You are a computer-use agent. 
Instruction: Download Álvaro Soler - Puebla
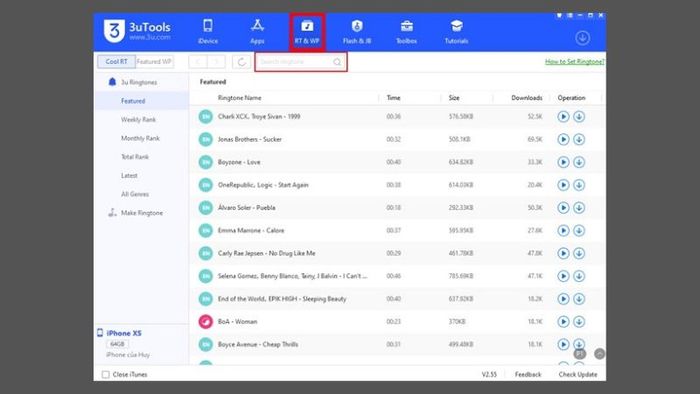579,207
